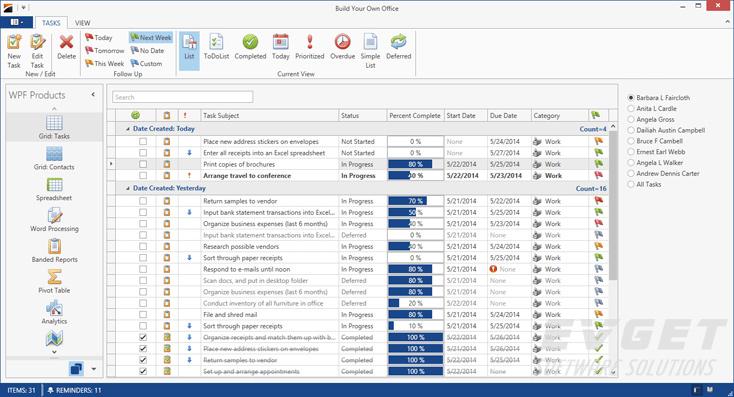Image resolution: width=734 pixels, height=397 pixels.
Task: Click the 10% progress bar of Sort through paper receipts
Action: pyautogui.click(x=415, y=326)
